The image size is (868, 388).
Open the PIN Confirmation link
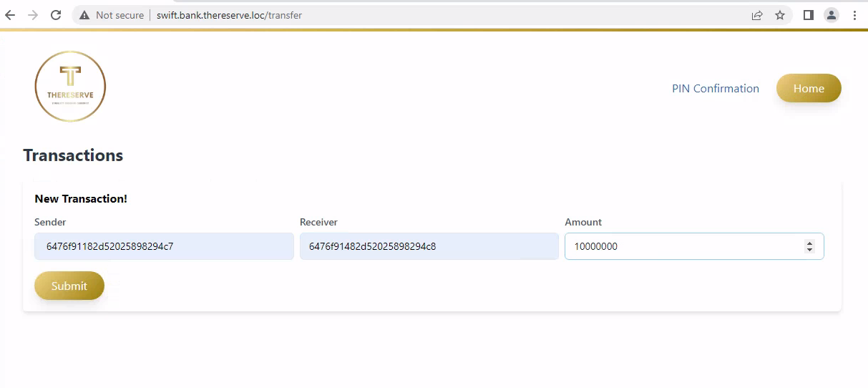716,88
